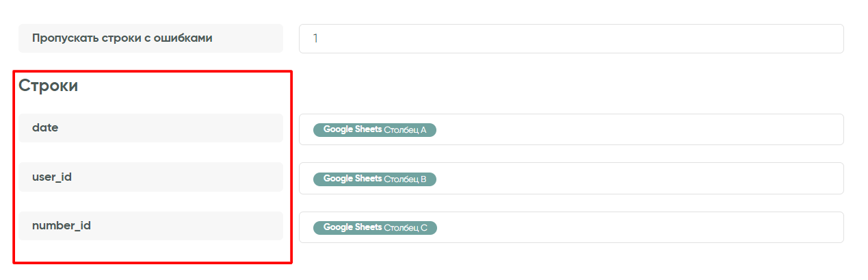Click the Google Sheets Столбец A tag pill
Image resolution: width=868 pixels, height=280 pixels.
(x=374, y=129)
